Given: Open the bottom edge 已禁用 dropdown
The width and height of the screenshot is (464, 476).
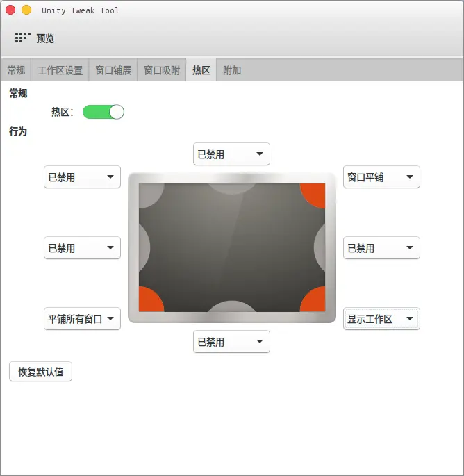Looking at the screenshot, I should pyautogui.click(x=231, y=341).
